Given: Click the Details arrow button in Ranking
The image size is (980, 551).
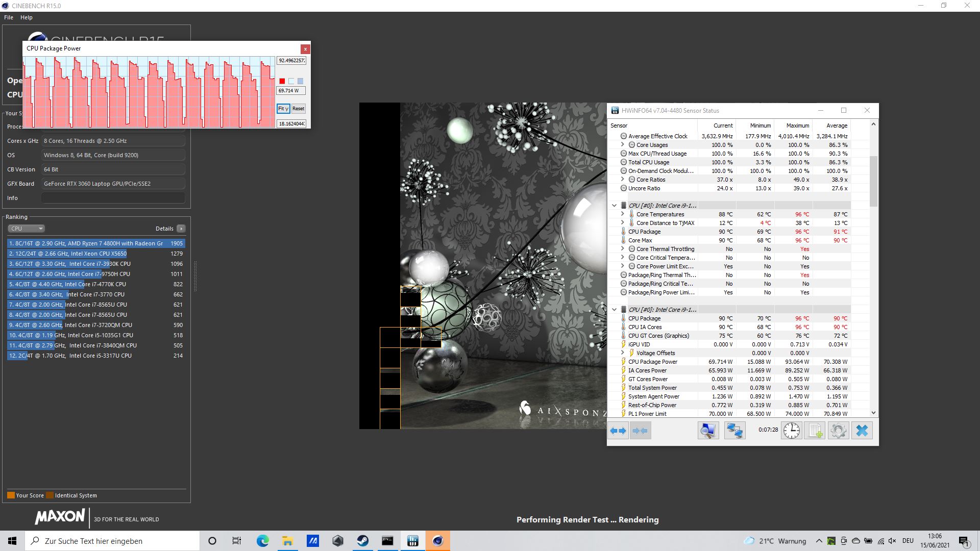Looking at the screenshot, I should pos(181,229).
